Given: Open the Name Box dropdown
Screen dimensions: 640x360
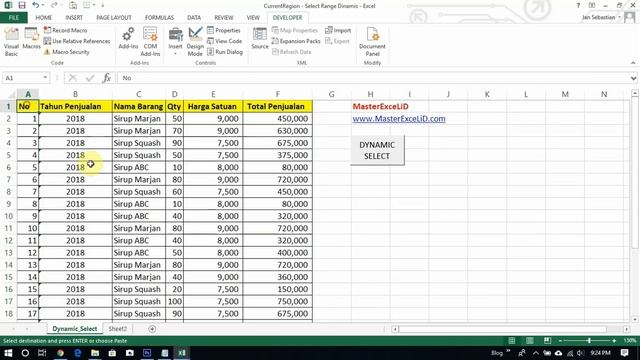Looking at the screenshot, I should (x=45, y=78).
